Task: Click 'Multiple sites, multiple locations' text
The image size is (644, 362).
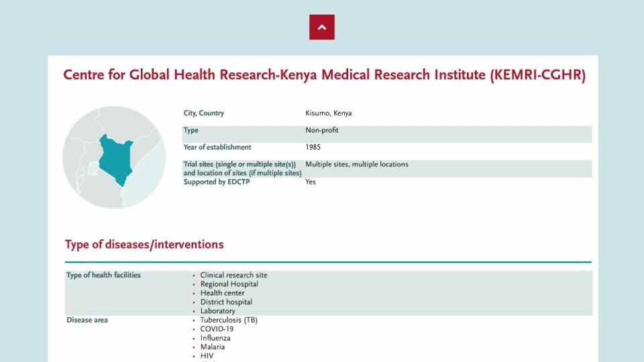Action: click(356, 164)
